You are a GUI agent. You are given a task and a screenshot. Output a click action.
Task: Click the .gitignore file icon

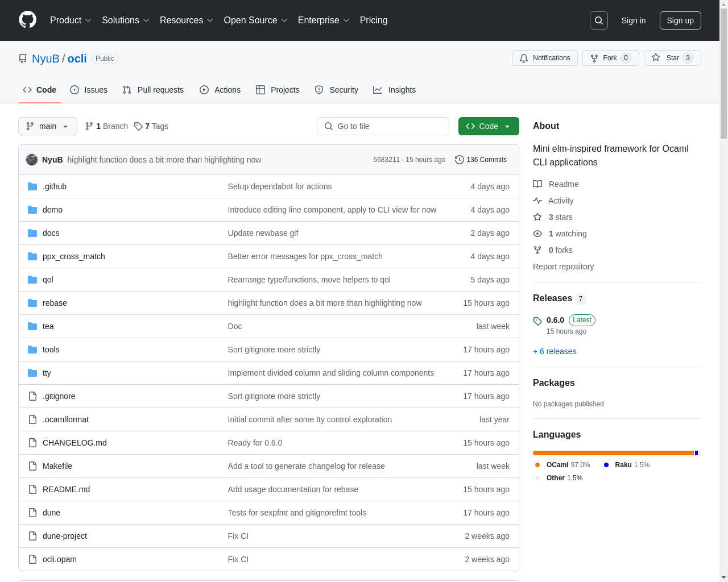pos(32,396)
